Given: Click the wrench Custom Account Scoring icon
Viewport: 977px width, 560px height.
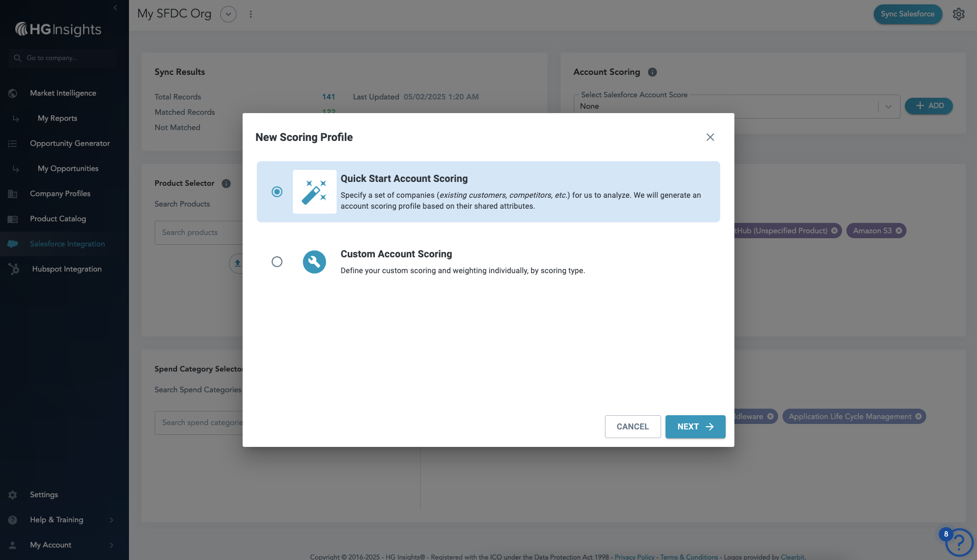Looking at the screenshot, I should pos(314,262).
